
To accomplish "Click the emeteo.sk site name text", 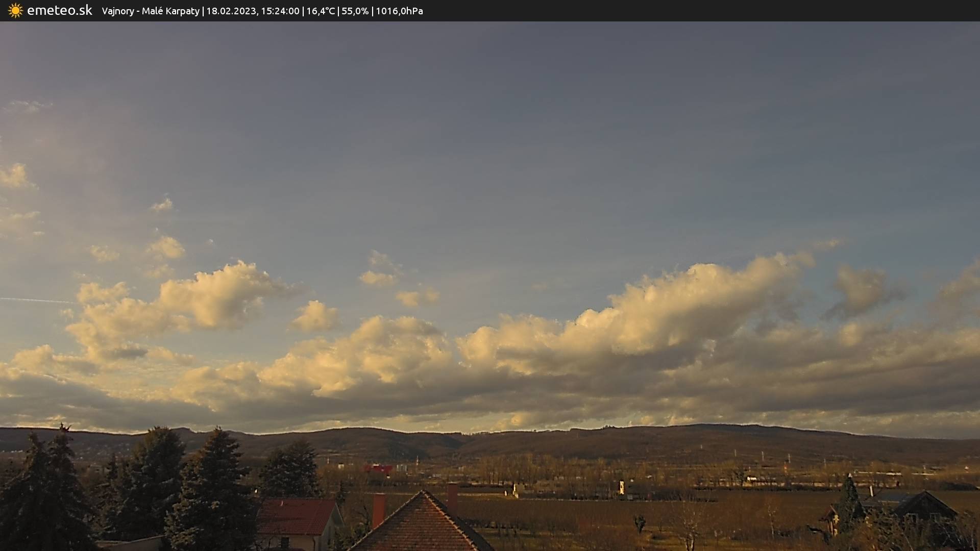I will coord(60,11).
